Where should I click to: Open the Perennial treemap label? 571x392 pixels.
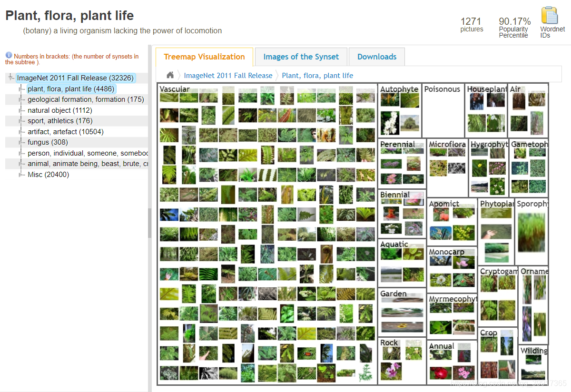coord(397,144)
